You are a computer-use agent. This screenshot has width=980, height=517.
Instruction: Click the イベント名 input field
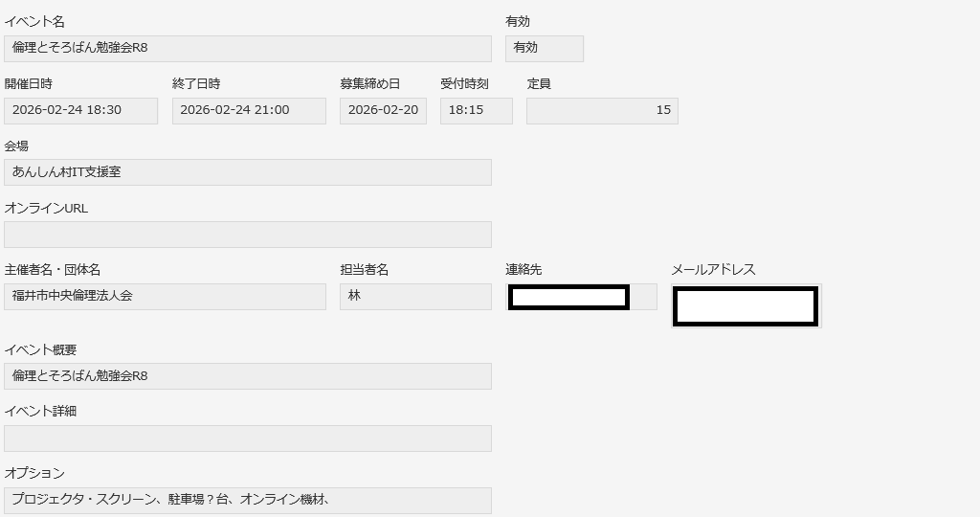coord(248,49)
